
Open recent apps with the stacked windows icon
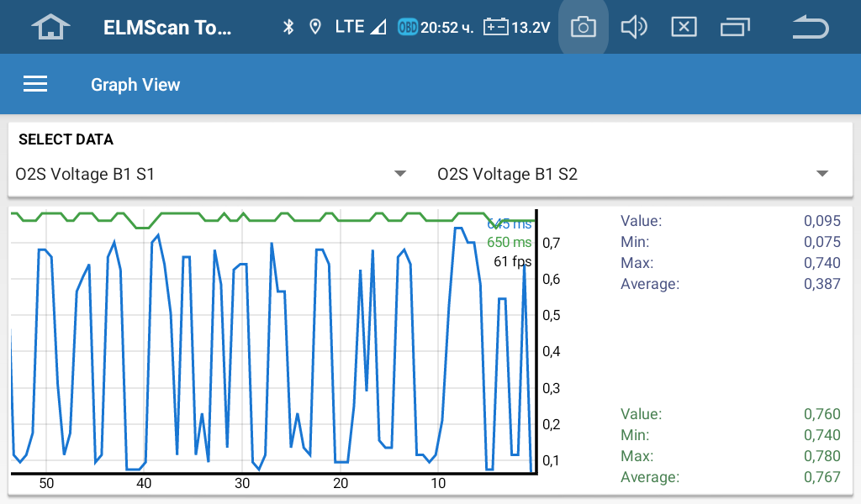pos(735,27)
